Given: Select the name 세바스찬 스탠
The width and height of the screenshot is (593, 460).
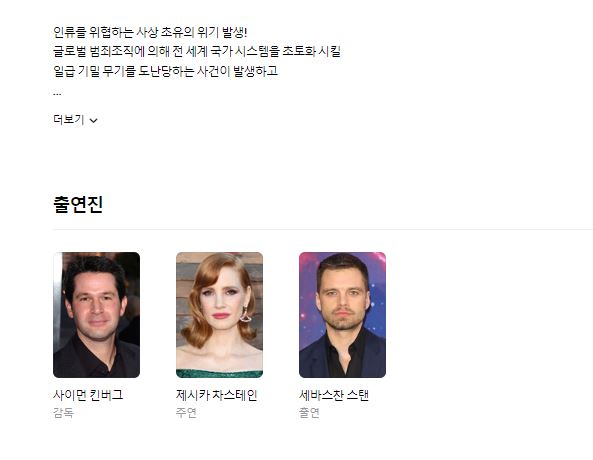Looking at the screenshot, I should [334, 395].
